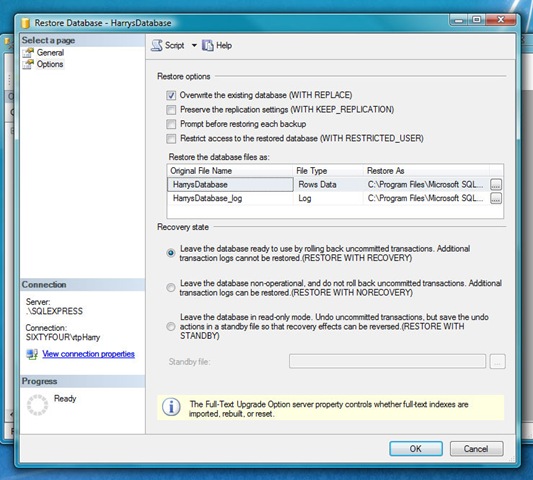The image size is (533, 480).
Task: Click the Script toolbar icon
Action: (156, 45)
